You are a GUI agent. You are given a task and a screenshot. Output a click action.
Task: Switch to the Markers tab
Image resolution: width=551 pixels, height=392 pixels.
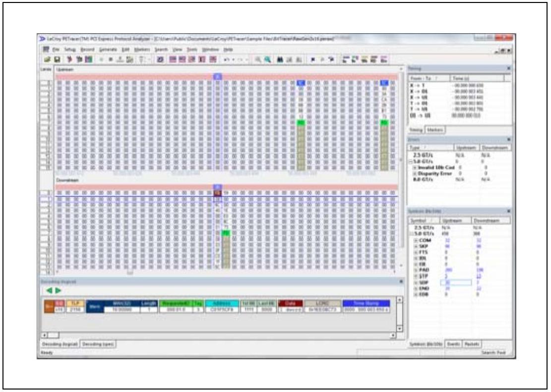435,130
